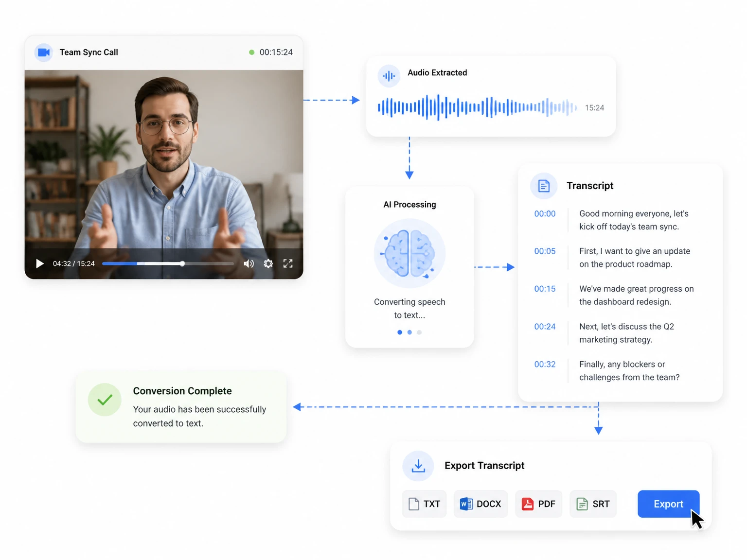Jump to transcript timestamp 00:05

pyautogui.click(x=545, y=251)
